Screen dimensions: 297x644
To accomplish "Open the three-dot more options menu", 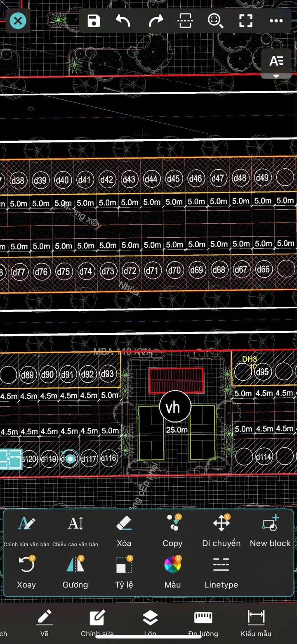I will pyautogui.click(x=276, y=21).
